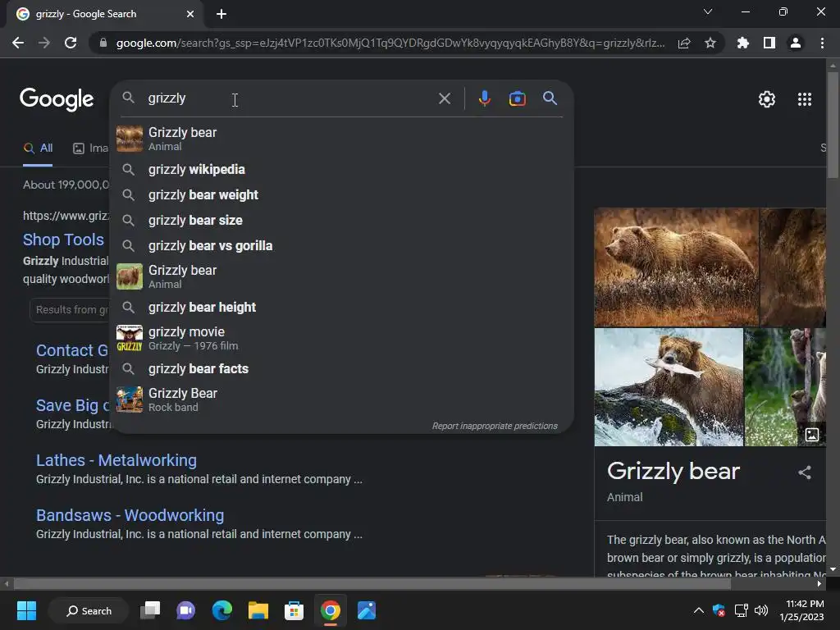Open the bear catching salmon photo
This screenshot has width=840, height=630.
[x=669, y=387]
